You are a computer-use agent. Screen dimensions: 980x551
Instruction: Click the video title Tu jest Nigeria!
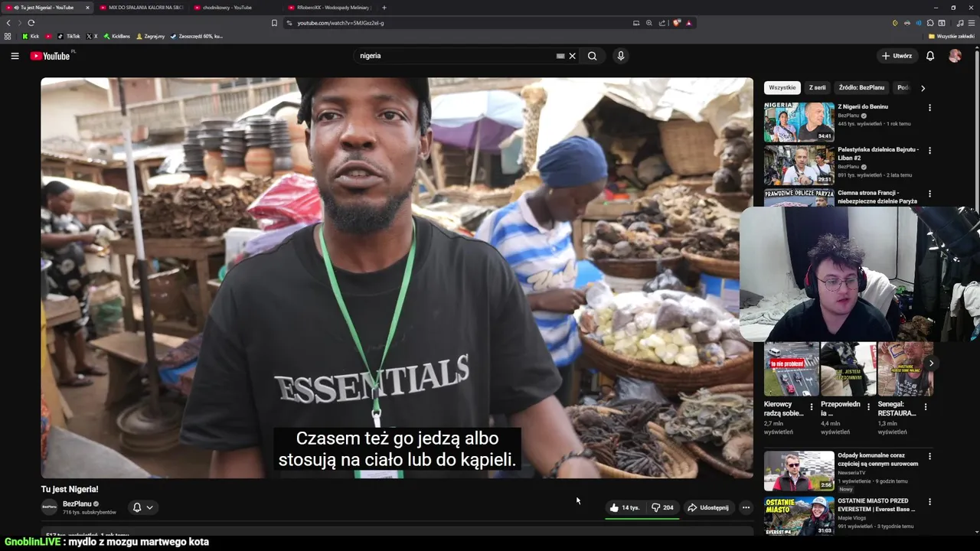coord(70,489)
